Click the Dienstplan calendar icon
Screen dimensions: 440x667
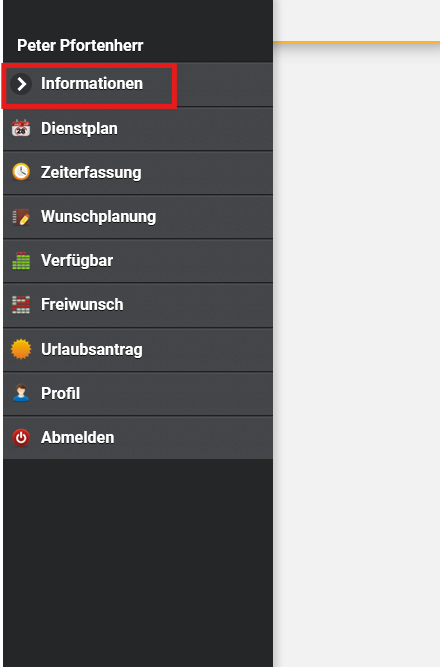[21, 128]
